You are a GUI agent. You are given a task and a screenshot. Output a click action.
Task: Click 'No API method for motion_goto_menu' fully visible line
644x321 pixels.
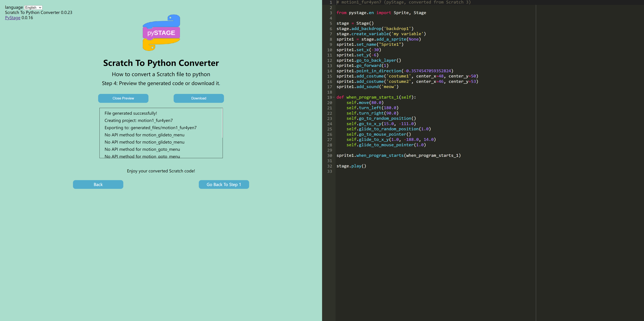142,149
